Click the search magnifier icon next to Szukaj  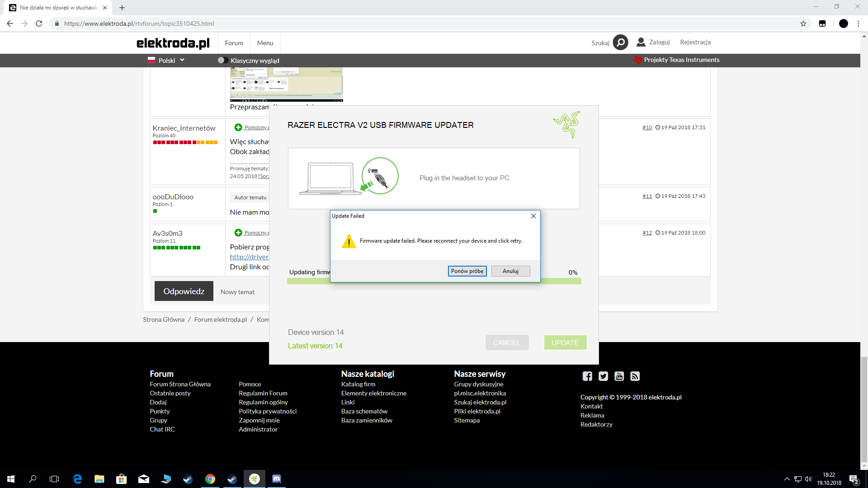click(x=621, y=42)
